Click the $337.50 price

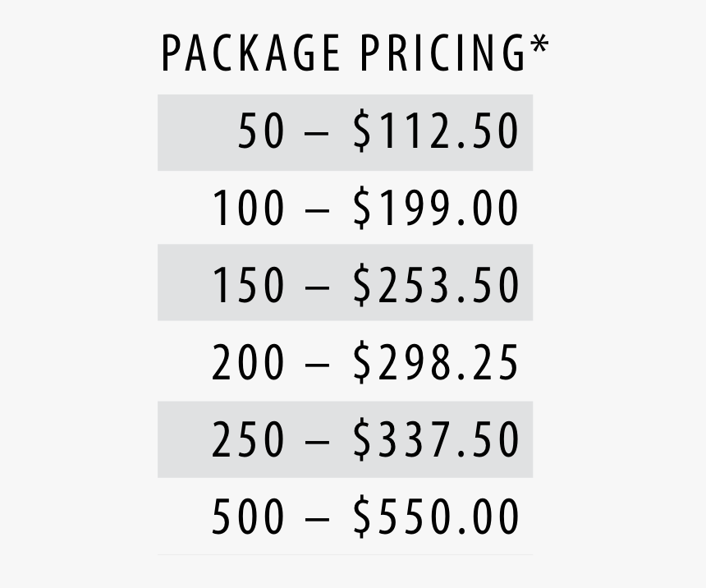[x=436, y=440]
